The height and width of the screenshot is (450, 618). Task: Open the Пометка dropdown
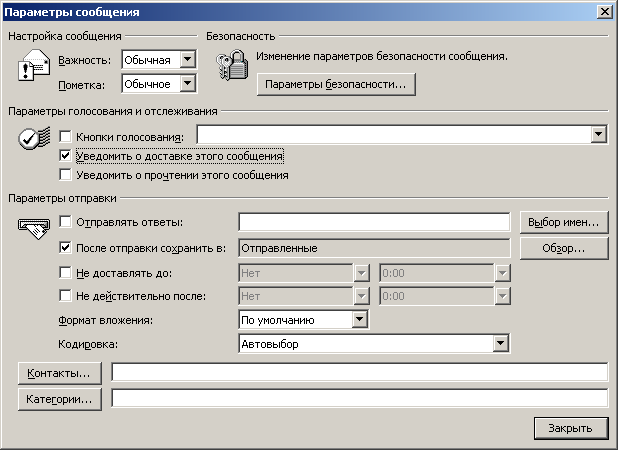188,84
